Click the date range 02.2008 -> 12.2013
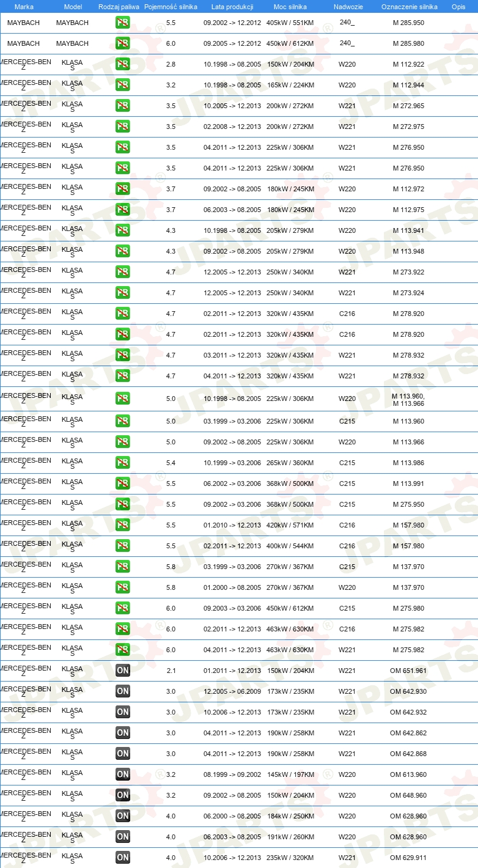This screenshot has height=868, width=478. (x=232, y=127)
